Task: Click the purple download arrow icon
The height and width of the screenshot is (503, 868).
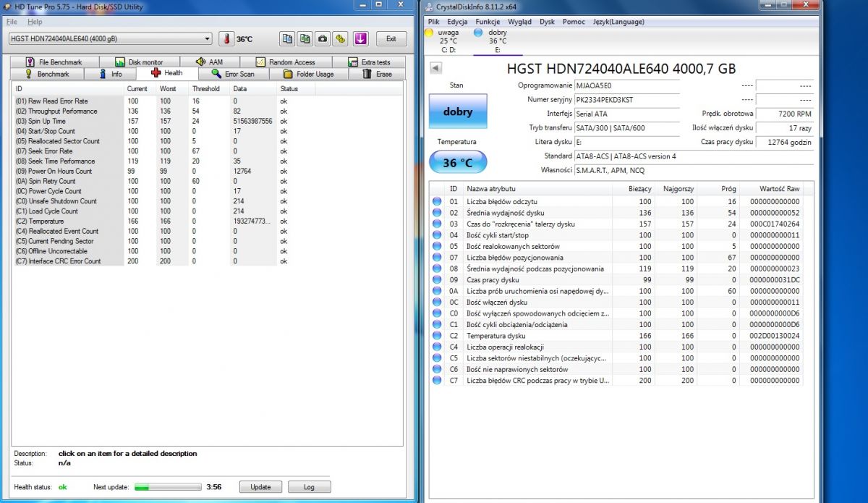Action: [360, 38]
